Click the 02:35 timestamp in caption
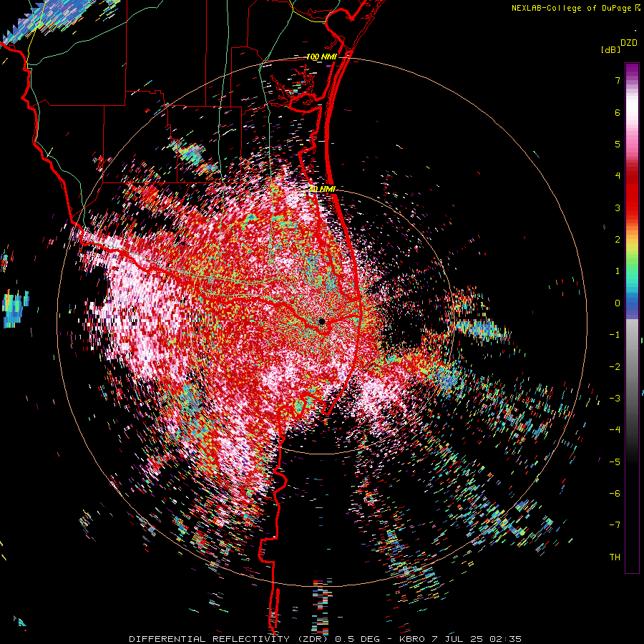This screenshot has width=644, height=644. tap(507, 639)
